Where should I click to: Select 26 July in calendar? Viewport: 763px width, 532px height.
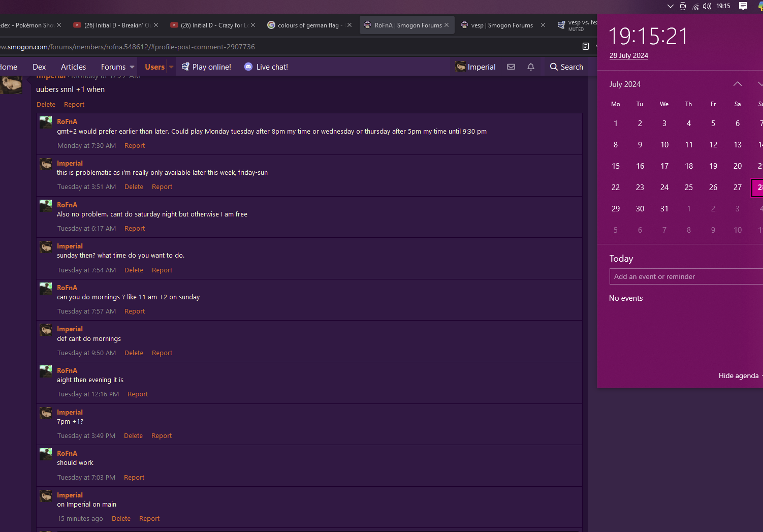point(713,187)
